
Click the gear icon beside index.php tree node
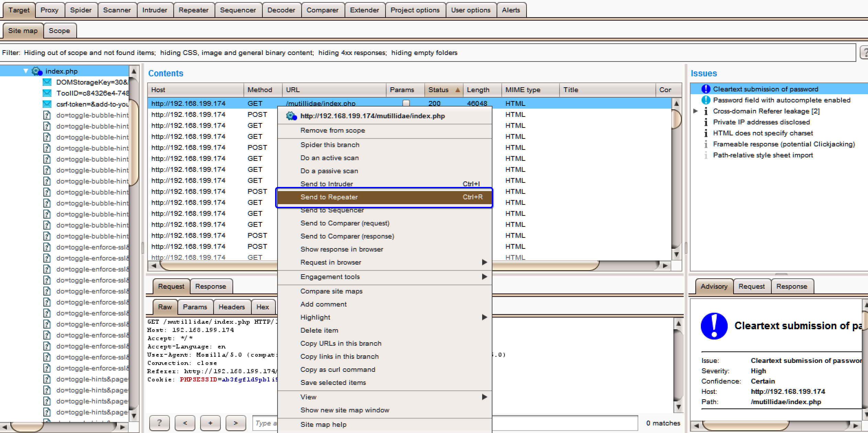click(36, 71)
